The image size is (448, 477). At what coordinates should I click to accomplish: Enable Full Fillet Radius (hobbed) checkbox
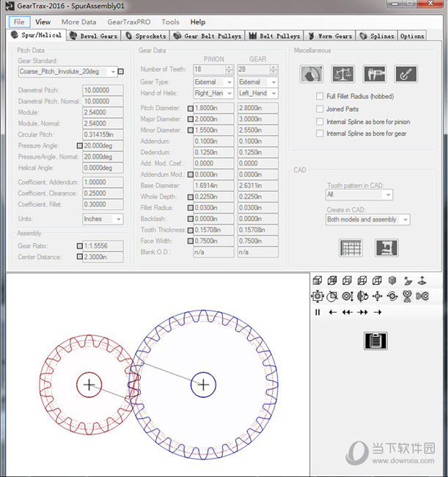(320, 96)
